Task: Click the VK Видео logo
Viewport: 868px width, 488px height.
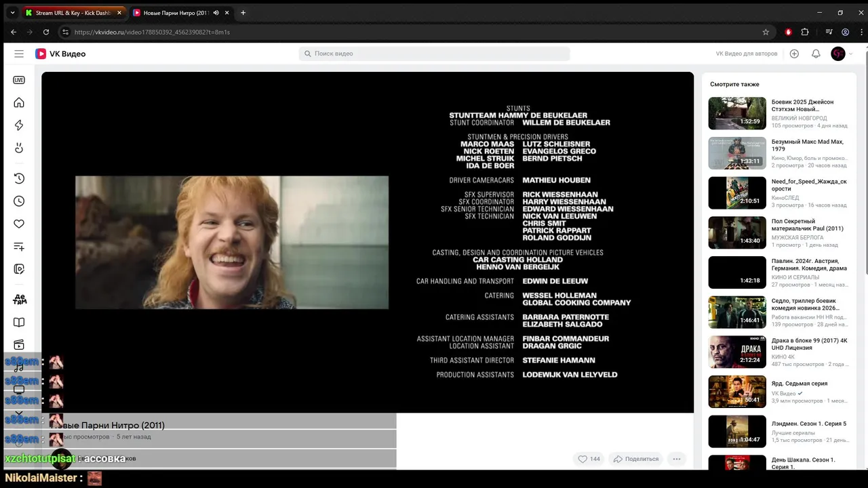Action: pyautogui.click(x=60, y=54)
